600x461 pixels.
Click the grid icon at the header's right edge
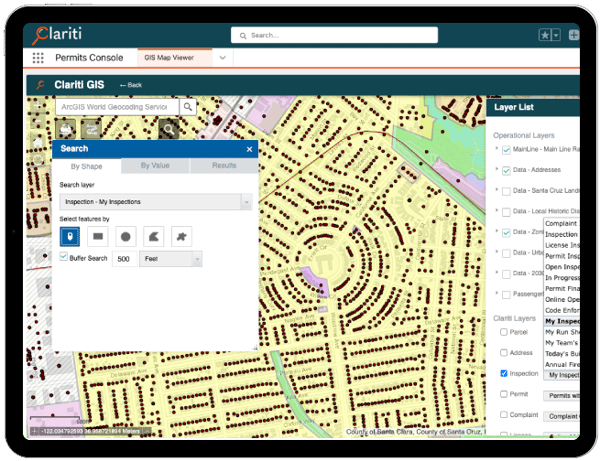pyautogui.click(x=574, y=35)
